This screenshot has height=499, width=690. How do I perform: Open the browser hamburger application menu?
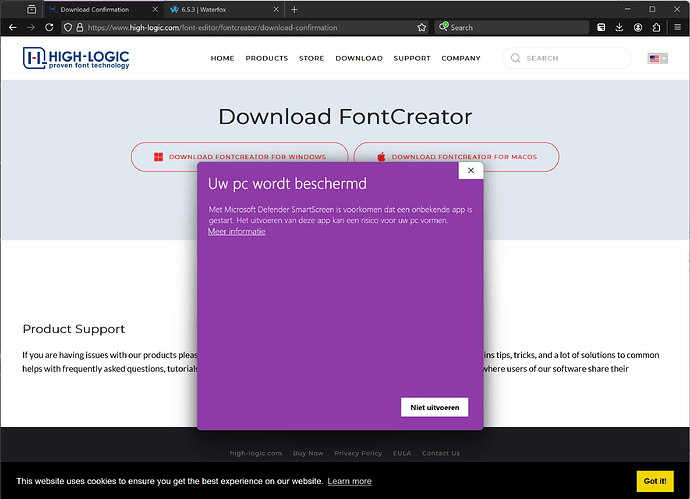click(677, 28)
